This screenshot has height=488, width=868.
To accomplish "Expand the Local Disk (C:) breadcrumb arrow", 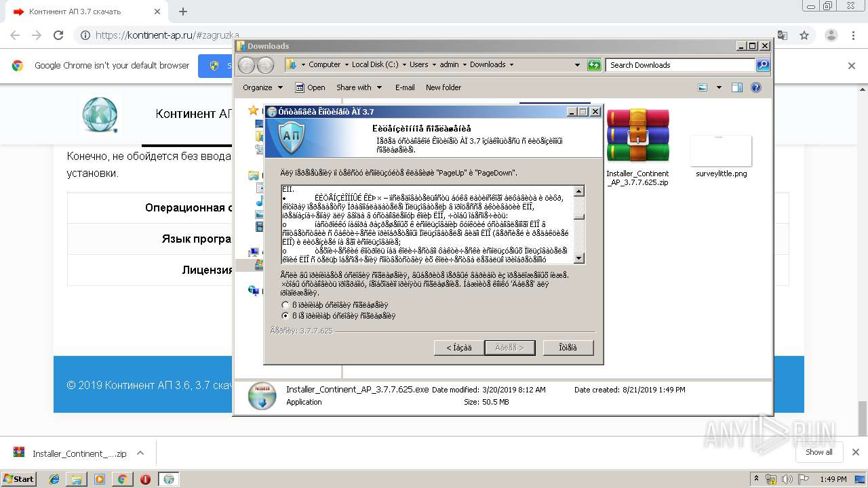I will click(x=403, y=65).
